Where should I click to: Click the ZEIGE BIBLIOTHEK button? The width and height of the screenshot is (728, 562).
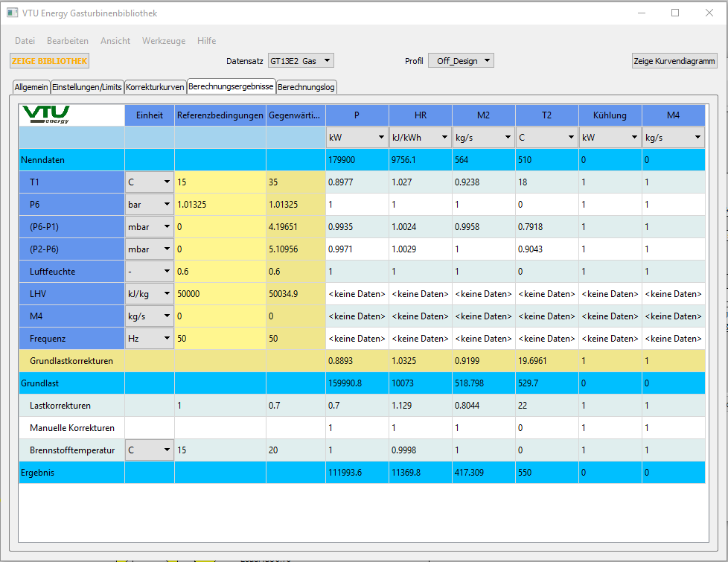pyautogui.click(x=49, y=61)
